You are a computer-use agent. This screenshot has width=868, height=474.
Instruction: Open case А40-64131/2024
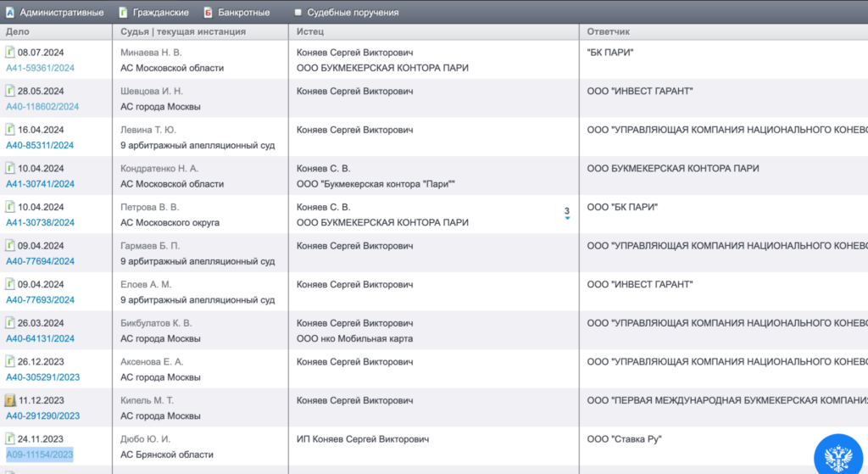pyautogui.click(x=40, y=339)
